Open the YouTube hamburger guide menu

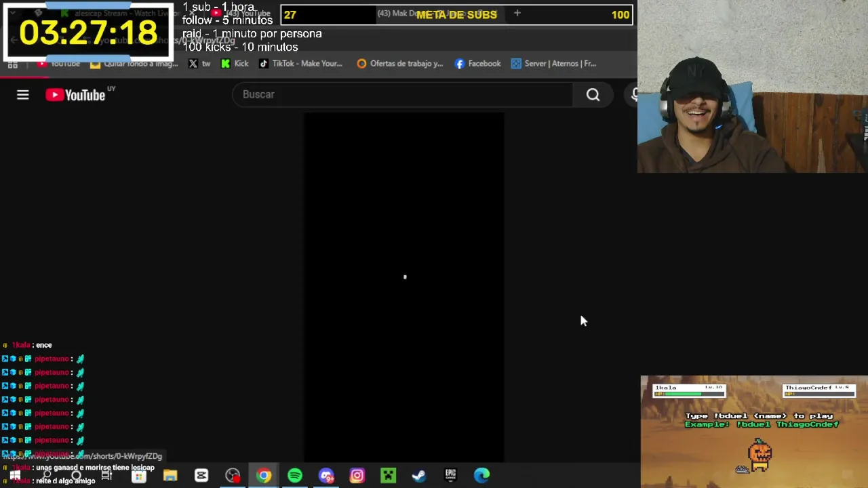click(x=22, y=95)
